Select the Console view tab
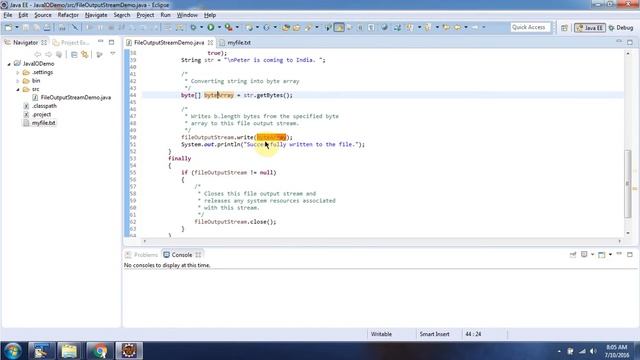Screen dimensions: 640x360 tap(182, 255)
